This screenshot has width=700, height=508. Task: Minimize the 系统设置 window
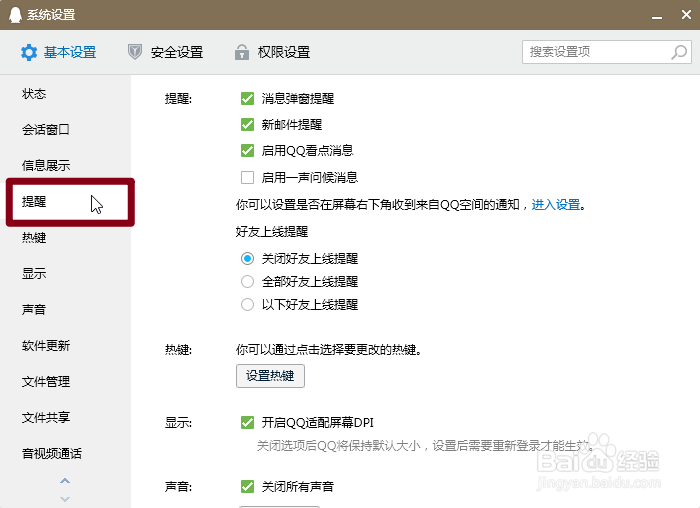pos(657,17)
